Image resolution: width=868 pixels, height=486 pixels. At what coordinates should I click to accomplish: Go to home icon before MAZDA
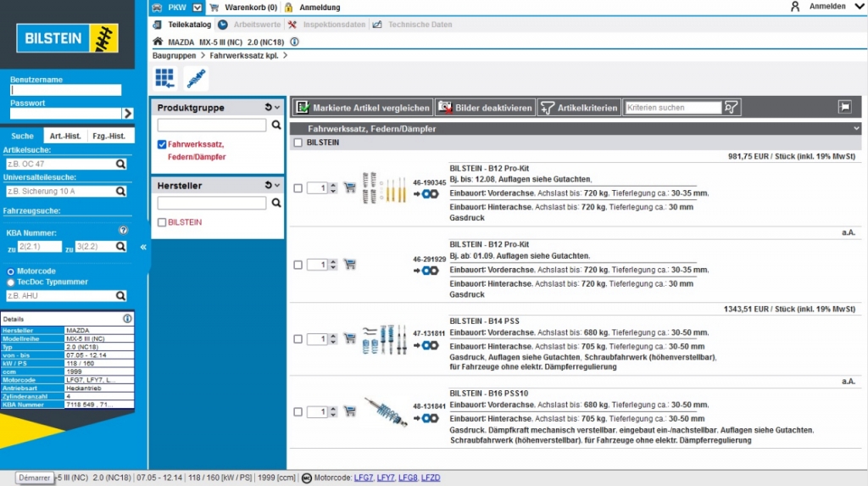pyautogui.click(x=158, y=41)
